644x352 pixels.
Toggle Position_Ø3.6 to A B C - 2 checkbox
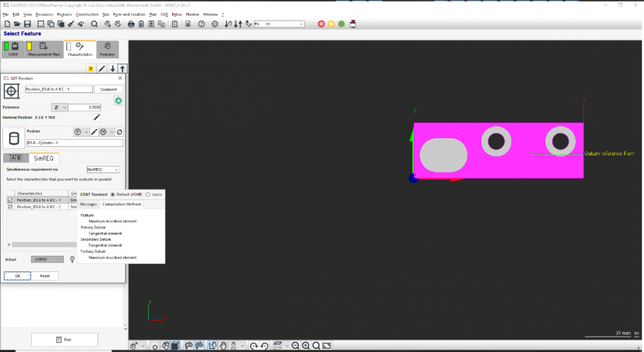(x=10, y=207)
